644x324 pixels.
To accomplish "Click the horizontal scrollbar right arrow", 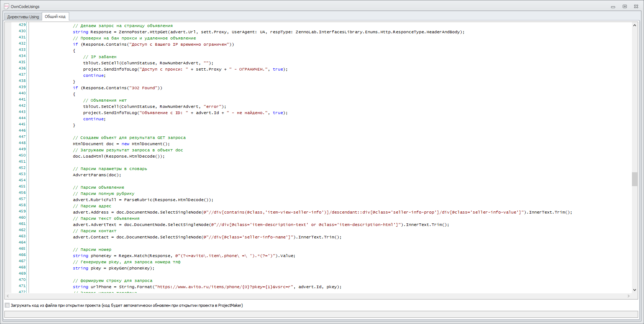I will point(629,296).
